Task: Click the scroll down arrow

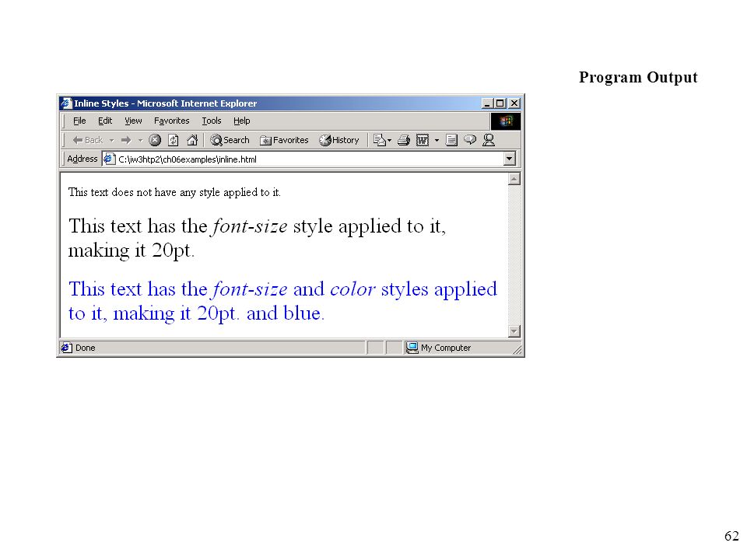Action: (514, 331)
